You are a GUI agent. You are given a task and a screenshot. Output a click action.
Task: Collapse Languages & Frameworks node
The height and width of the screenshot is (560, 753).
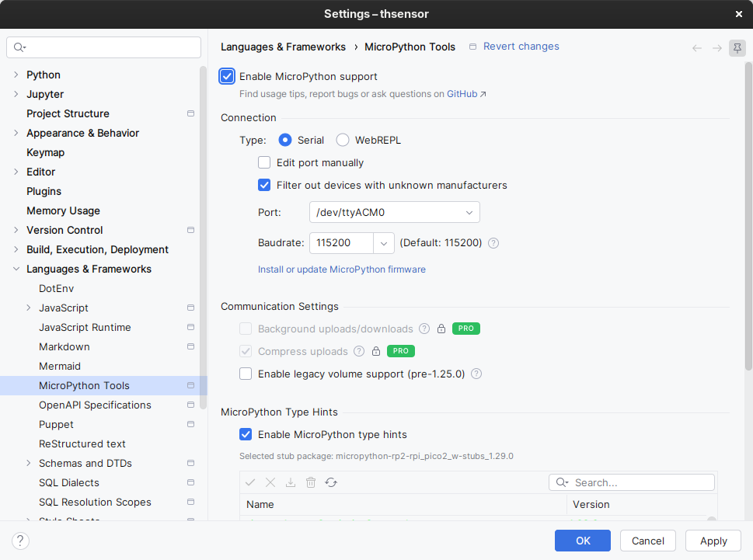(16, 270)
